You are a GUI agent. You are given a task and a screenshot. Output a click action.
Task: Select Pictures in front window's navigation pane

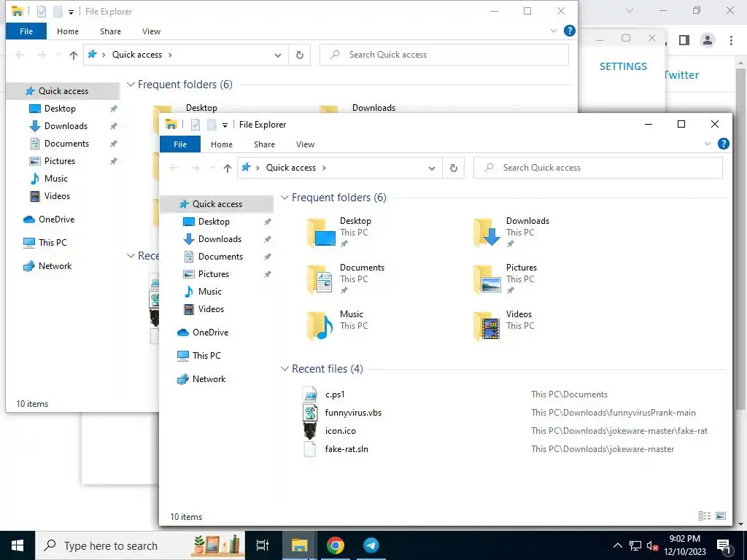(x=214, y=274)
